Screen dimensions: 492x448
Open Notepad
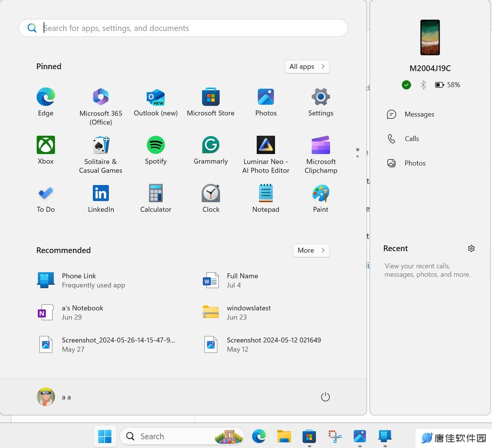(x=266, y=198)
